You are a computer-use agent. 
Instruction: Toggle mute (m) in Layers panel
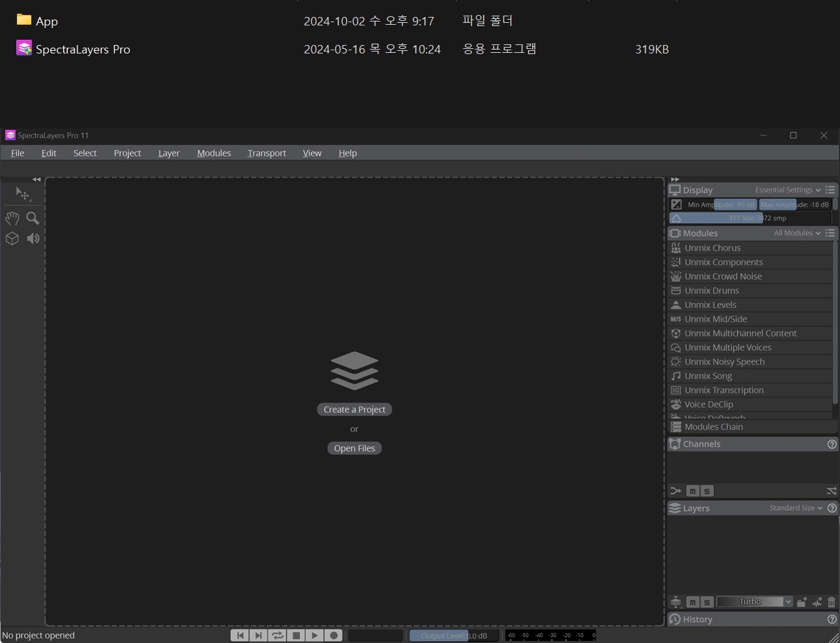693,602
